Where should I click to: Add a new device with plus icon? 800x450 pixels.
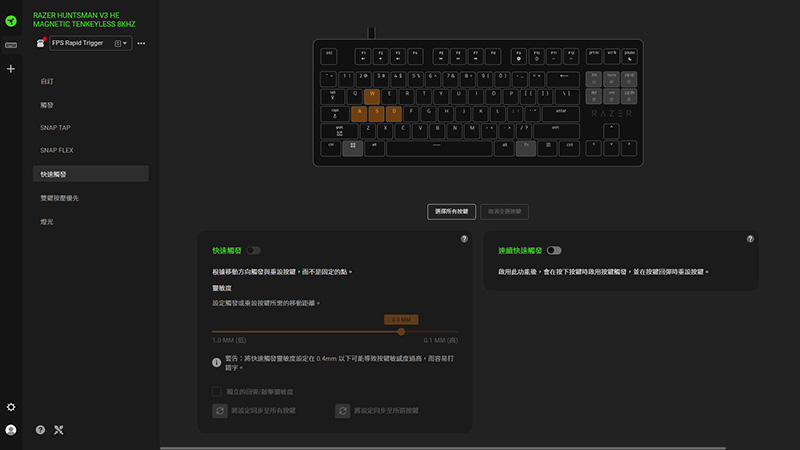[11, 68]
